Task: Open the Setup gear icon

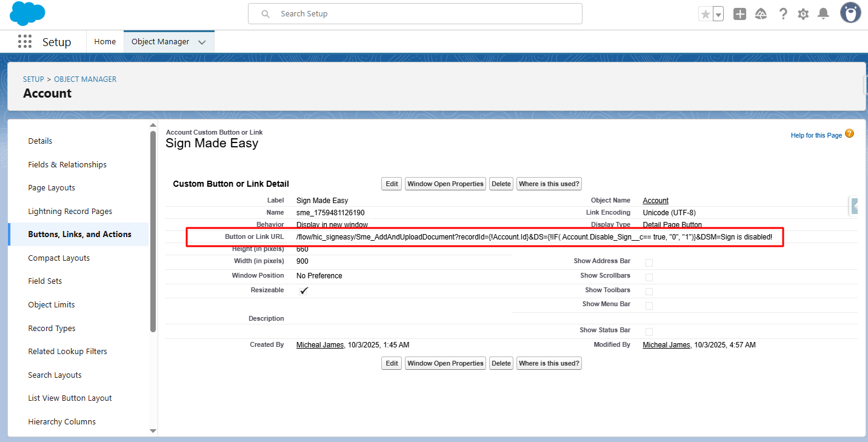Action: coord(803,14)
